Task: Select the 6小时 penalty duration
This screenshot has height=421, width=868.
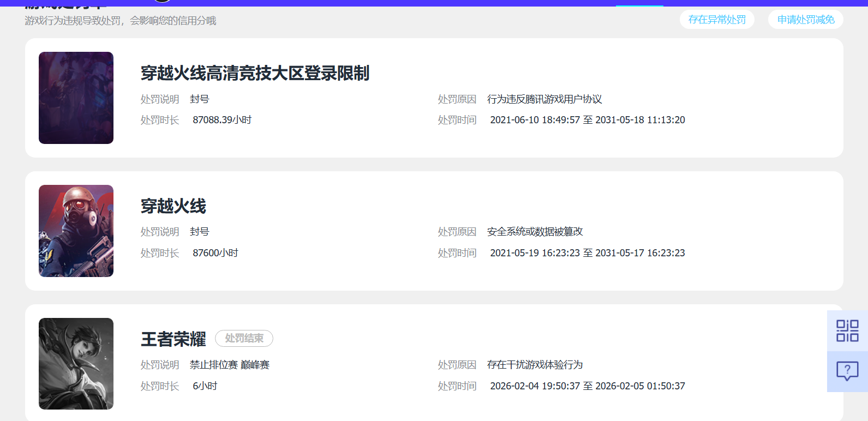Action: 205,386
